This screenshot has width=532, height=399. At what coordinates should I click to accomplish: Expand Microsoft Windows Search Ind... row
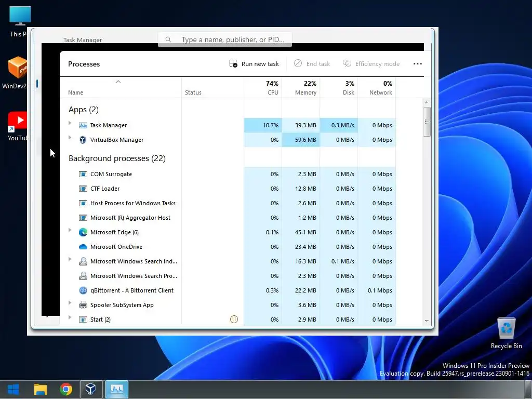tap(70, 259)
